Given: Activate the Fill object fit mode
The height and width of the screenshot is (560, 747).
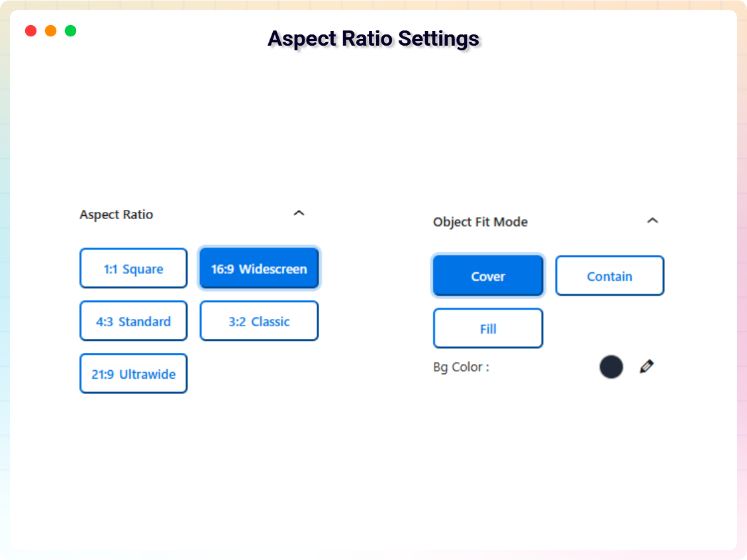Looking at the screenshot, I should tap(488, 328).
